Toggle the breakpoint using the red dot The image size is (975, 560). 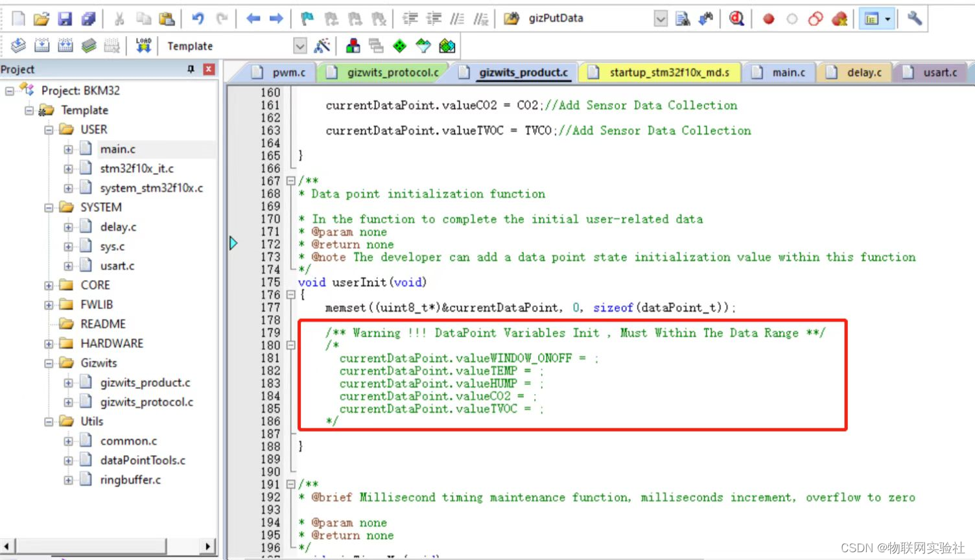pos(768,19)
